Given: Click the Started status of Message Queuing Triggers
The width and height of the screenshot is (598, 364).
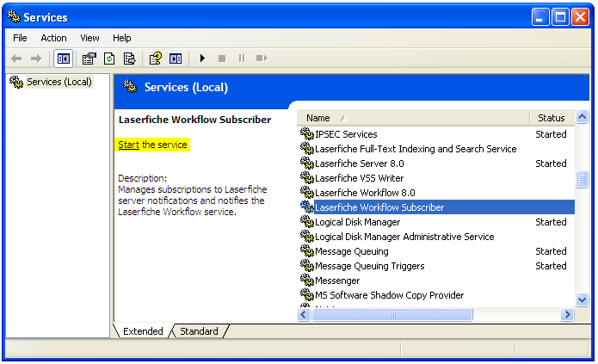Looking at the screenshot, I should click(551, 266).
